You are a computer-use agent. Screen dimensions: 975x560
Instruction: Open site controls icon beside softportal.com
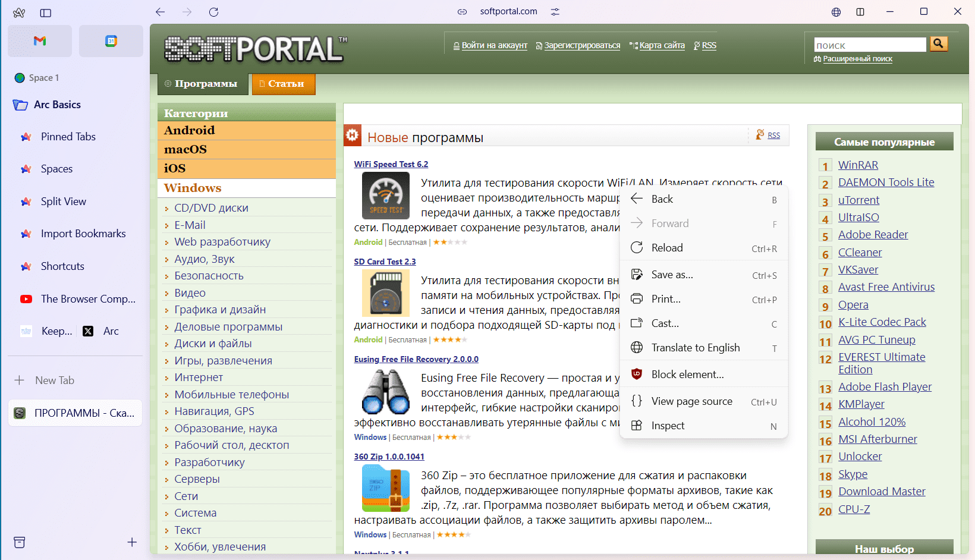pyautogui.click(x=555, y=12)
